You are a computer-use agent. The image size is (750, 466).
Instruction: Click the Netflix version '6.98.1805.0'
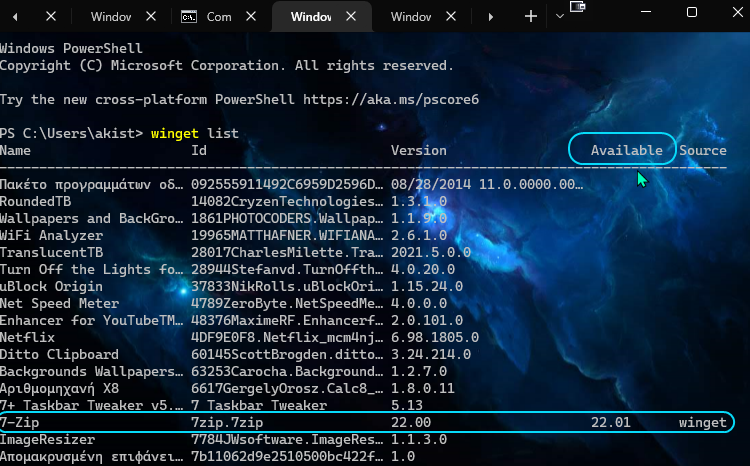(435, 337)
